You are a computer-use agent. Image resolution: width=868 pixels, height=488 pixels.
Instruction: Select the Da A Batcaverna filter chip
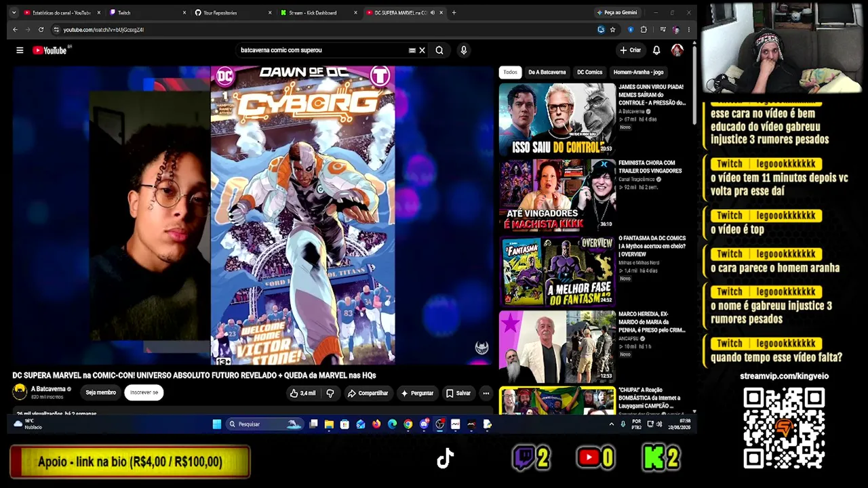[x=547, y=72]
